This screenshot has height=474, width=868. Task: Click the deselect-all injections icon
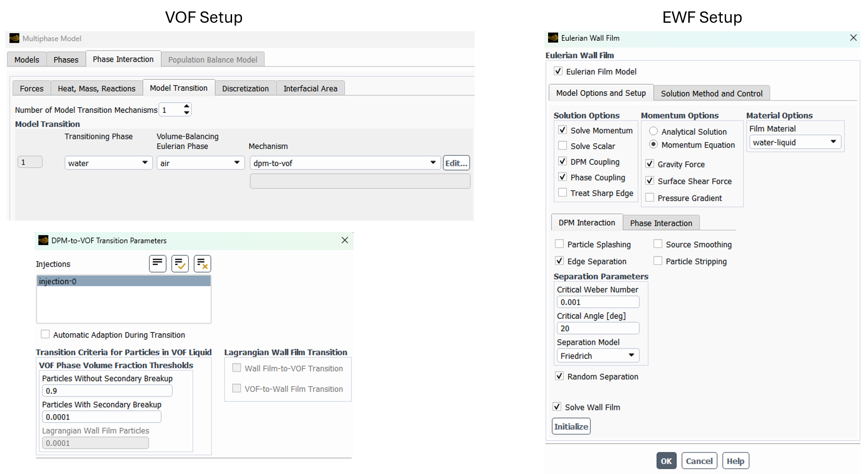pos(202,263)
